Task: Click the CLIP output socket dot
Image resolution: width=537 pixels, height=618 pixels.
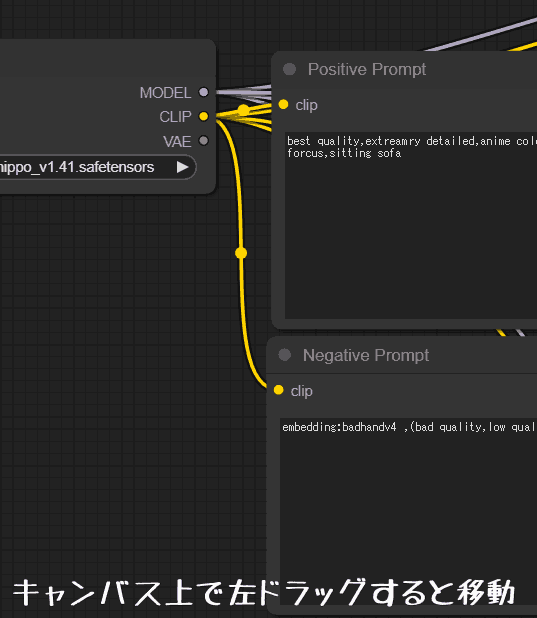Action: coord(203,116)
